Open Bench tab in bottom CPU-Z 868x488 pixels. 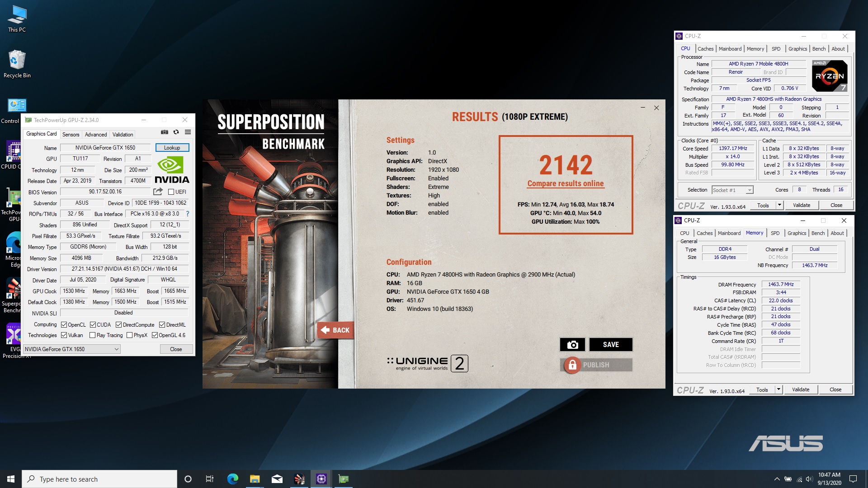818,233
